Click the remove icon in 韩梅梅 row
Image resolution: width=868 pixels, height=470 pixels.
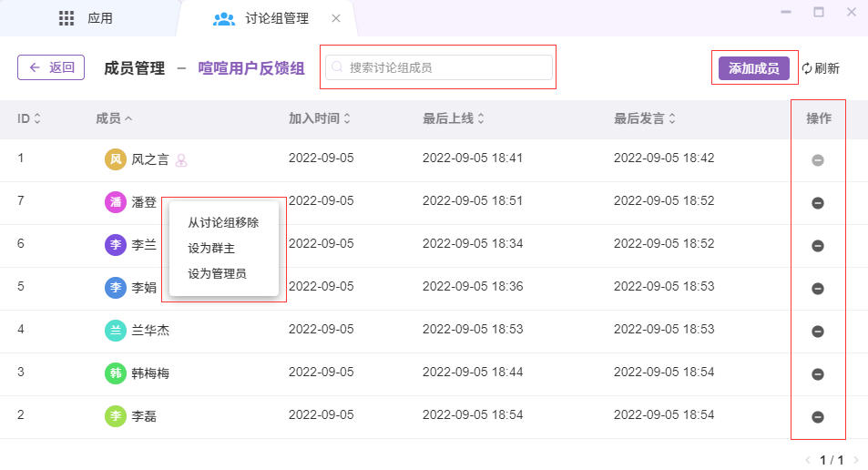[818, 374]
